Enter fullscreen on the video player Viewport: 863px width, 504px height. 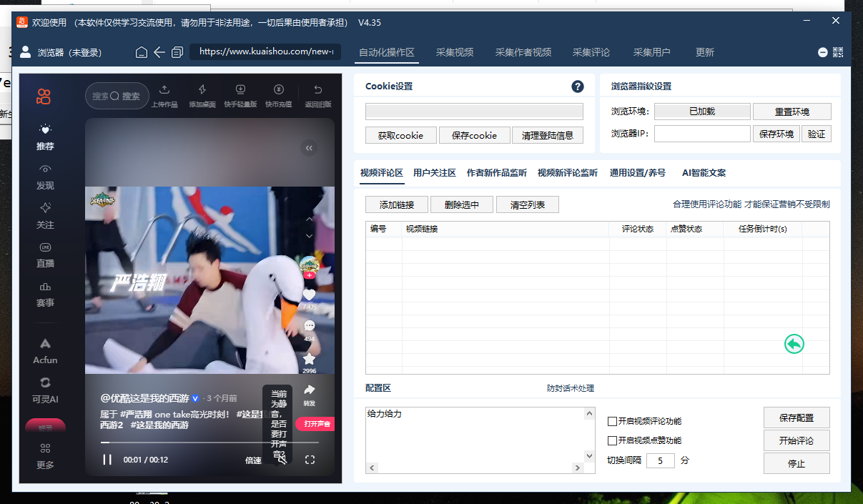pos(310,460)
